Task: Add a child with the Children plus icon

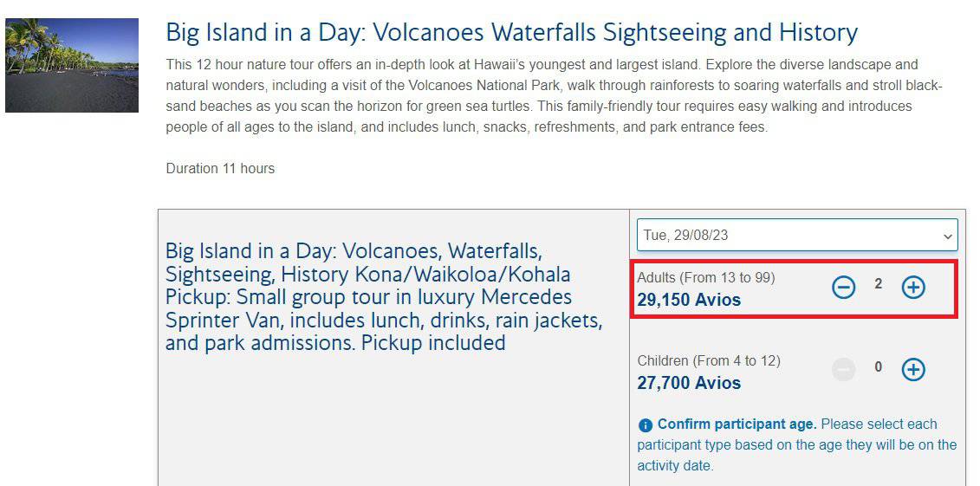Action: (x=913, y=370)
